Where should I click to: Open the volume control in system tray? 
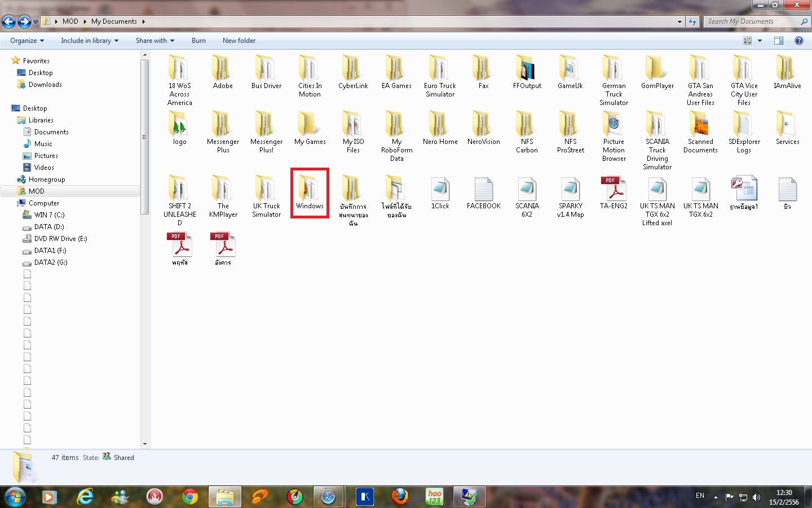(756, 497)
